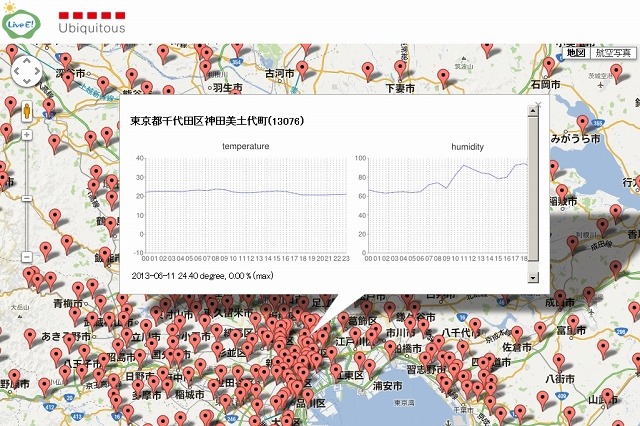Click the sensor marker near 古河市
This screenshot has width=640, height=426.
[301, 68]
